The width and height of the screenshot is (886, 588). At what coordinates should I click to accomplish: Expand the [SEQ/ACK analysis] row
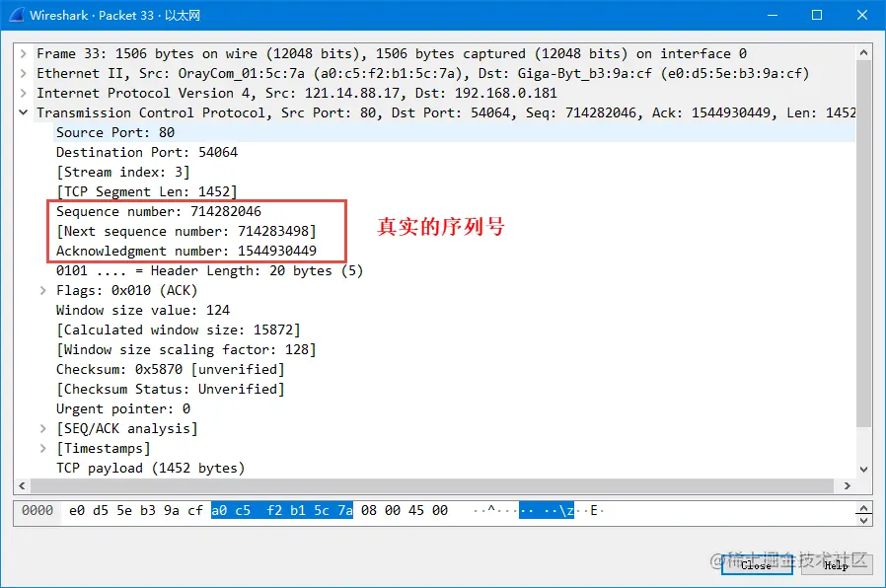click(x=43, y=429)
